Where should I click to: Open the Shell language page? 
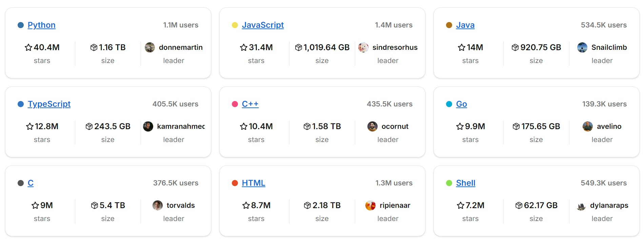(x=465, y=183)
